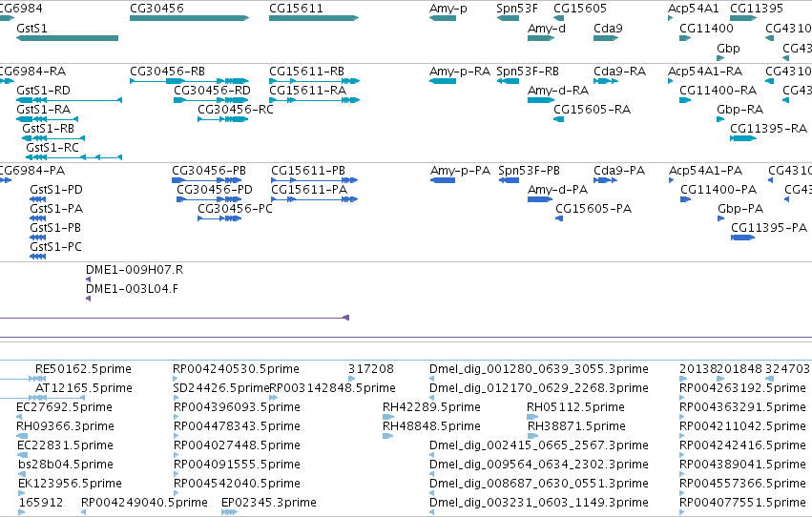The height and width of the screenshot is (517, 812).
Task: Click transcript CG11395-RA
Action: 768,129
